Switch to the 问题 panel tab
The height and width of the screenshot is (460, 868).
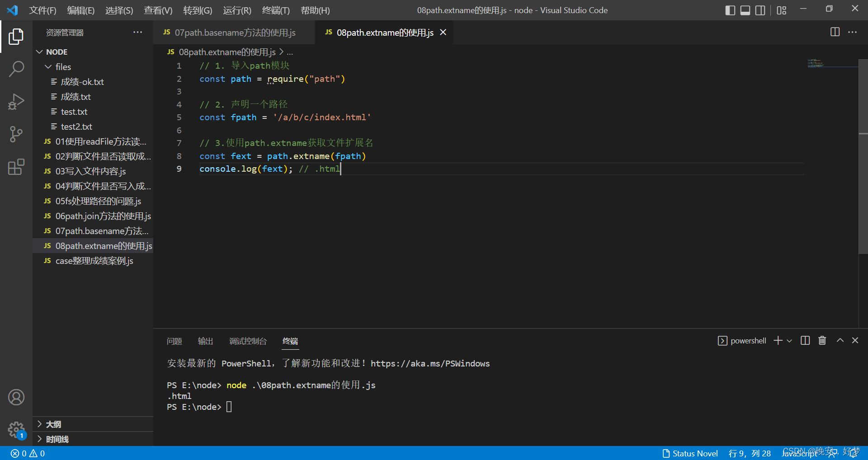(174, 341)
